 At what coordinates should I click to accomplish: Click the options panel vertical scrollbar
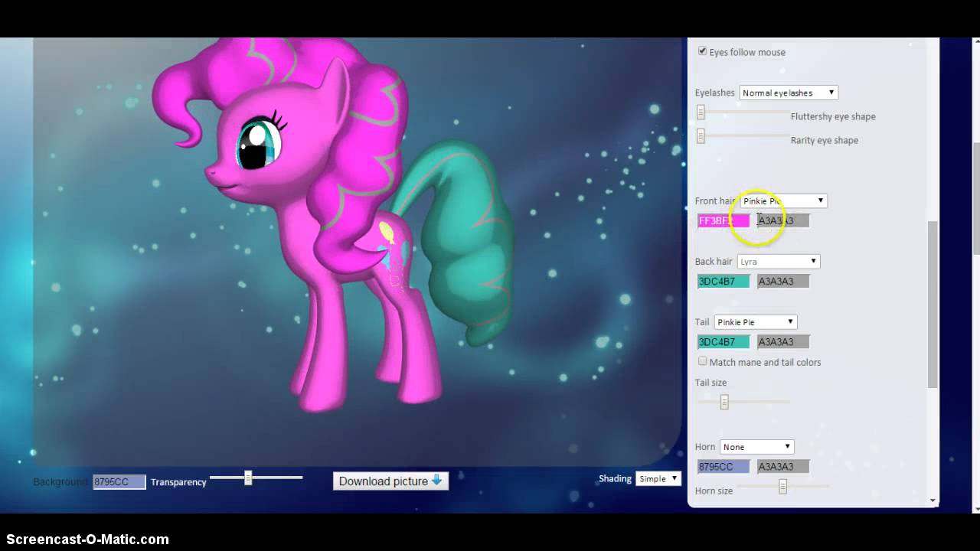933,306
